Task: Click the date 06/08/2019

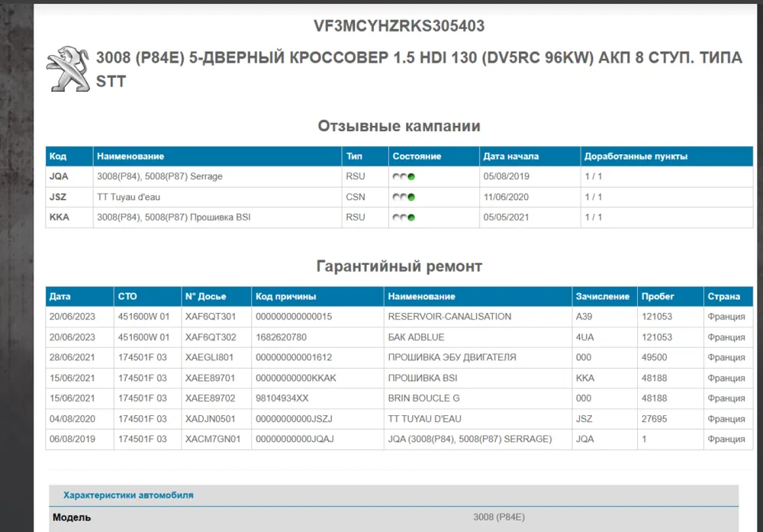Action: 72,439
